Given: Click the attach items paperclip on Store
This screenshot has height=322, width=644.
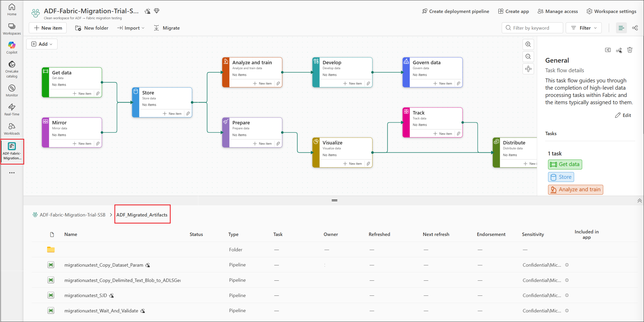Looking at the screenshot, I should 188,114.
